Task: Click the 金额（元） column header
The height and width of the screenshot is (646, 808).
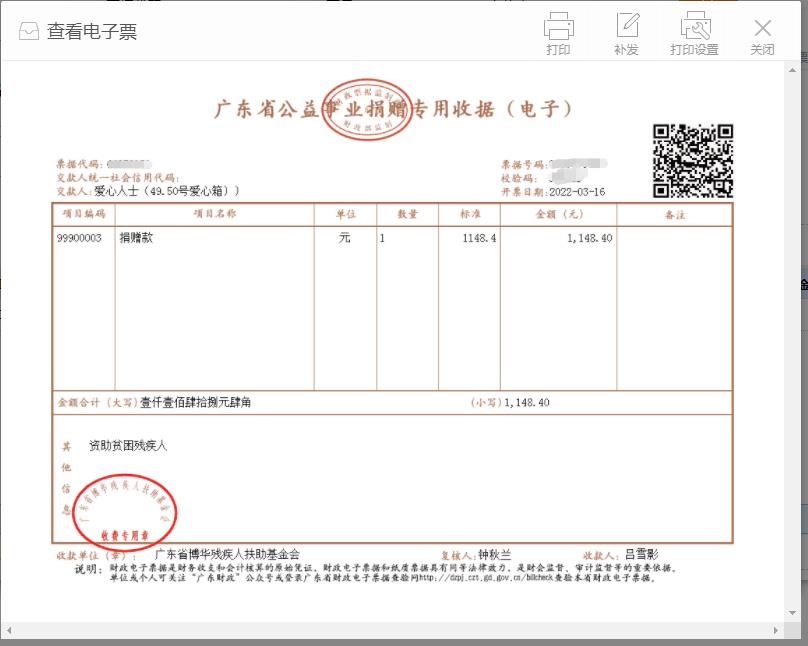Action: 558,214
